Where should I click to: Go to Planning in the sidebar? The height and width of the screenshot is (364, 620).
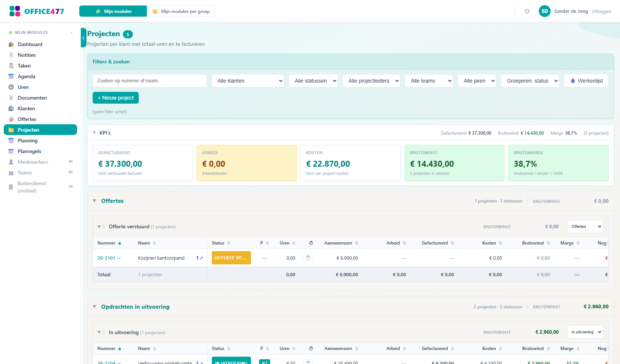(41, 141)
